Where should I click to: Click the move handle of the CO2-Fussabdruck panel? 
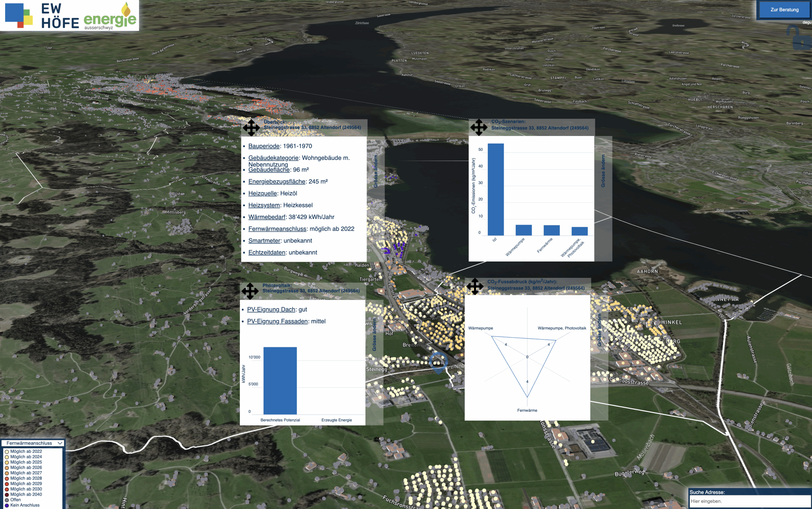pos(475,287)
